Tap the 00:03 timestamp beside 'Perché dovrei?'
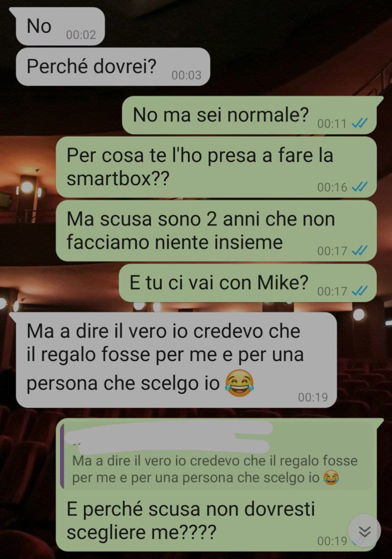The height and width of the screenshot is (559, 392). 186,75
